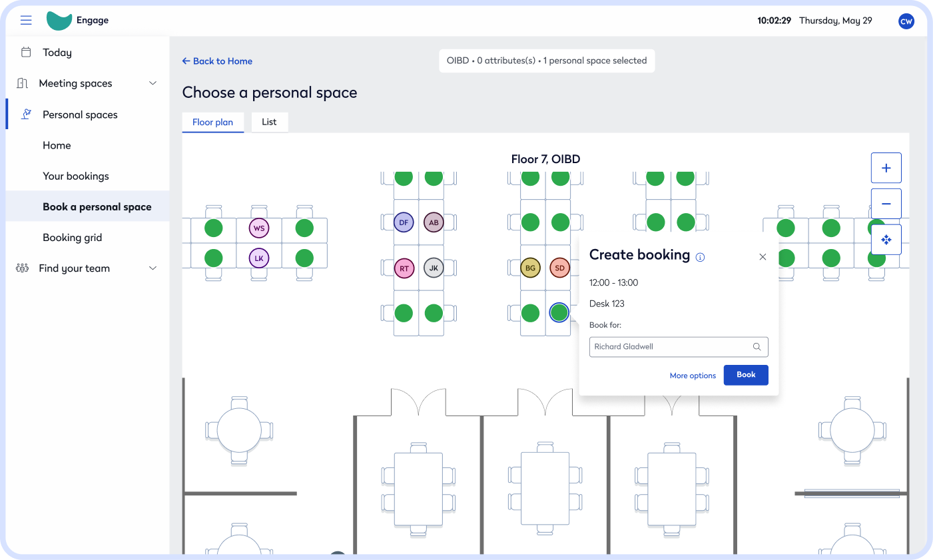Select the desk marked BG on the floor plan

pyautogui.click(x=529, y=268)
